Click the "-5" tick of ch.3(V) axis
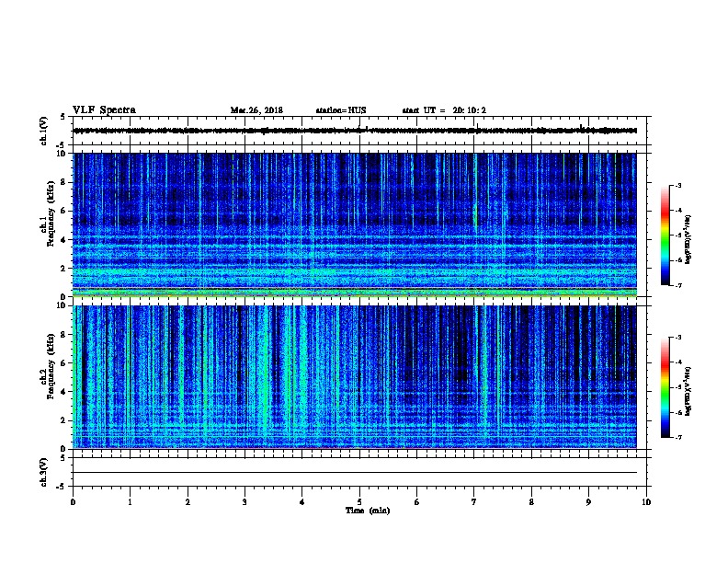Screen dimensions: 728x563 click(62, 487)
